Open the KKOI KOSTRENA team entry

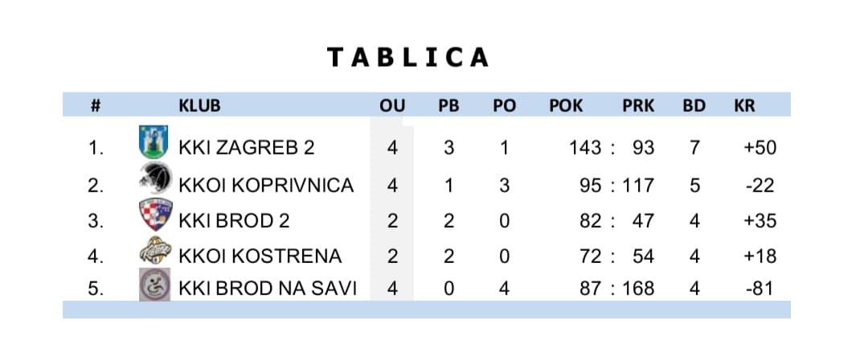260,257
